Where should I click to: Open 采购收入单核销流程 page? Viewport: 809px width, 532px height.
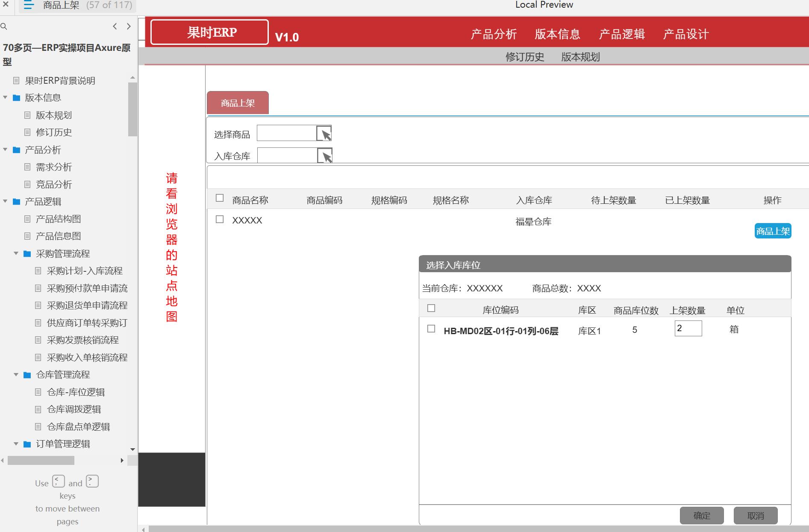click(87, 358)
